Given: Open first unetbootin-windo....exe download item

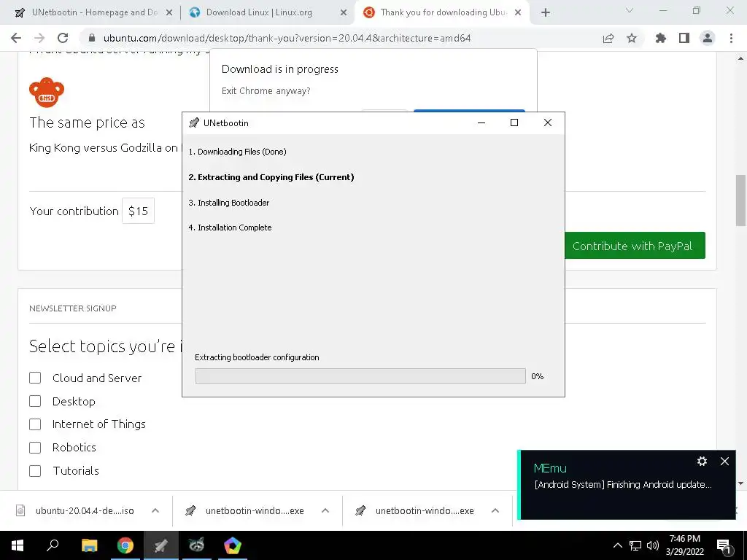Looking at the screenshot, I should 247,511.
